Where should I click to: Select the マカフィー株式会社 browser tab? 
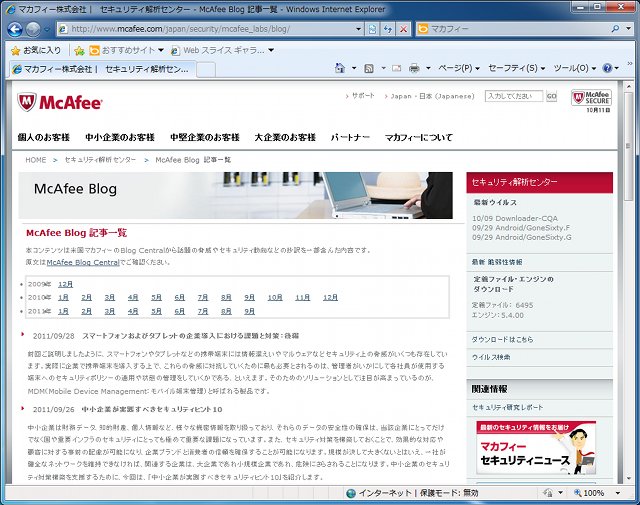point(102,69)
